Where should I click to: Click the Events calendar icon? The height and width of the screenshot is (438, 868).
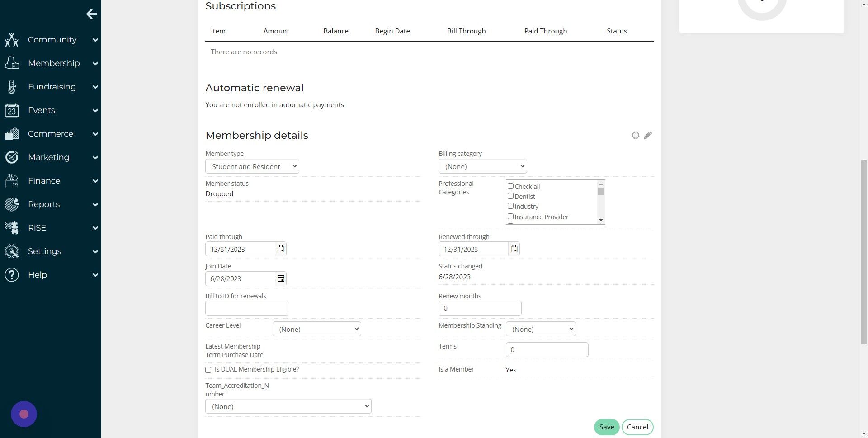click(x=12, y=110)
